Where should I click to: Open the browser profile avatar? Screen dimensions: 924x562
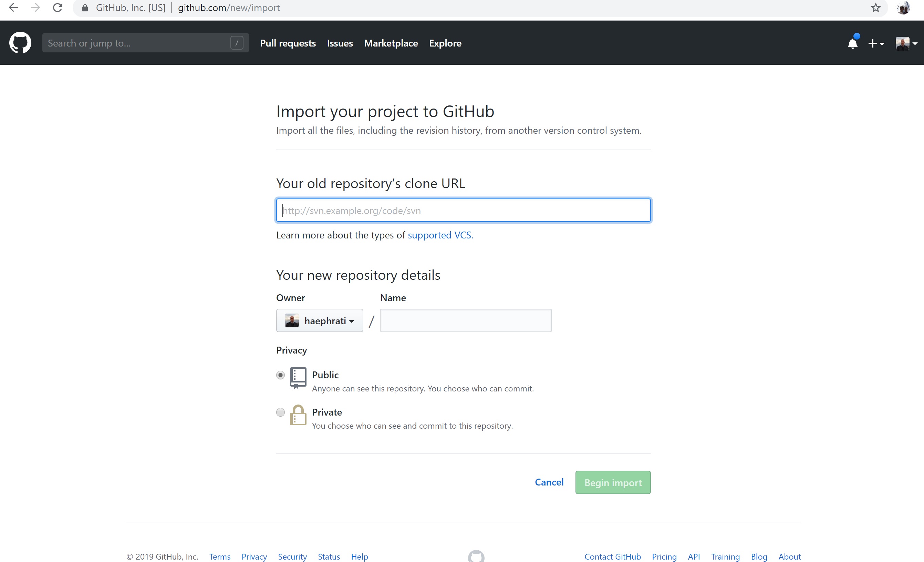tap(904, 8)
